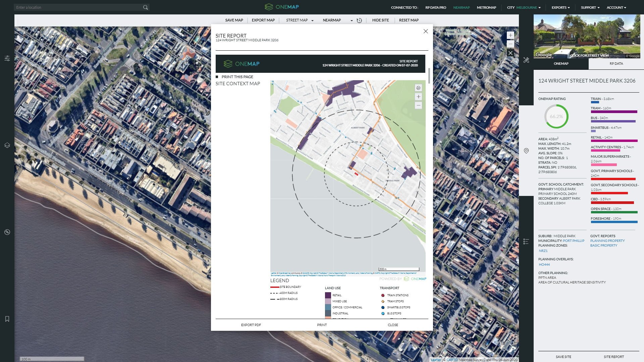
Task: Click the PLANNING PROPERTY report link
Action: [607, 241]
